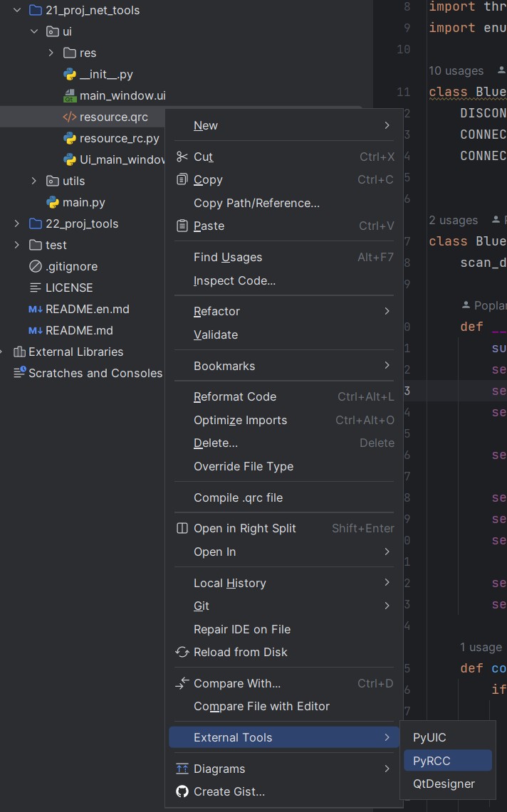Select PyRCC from External Tools

tap(432, 761)
